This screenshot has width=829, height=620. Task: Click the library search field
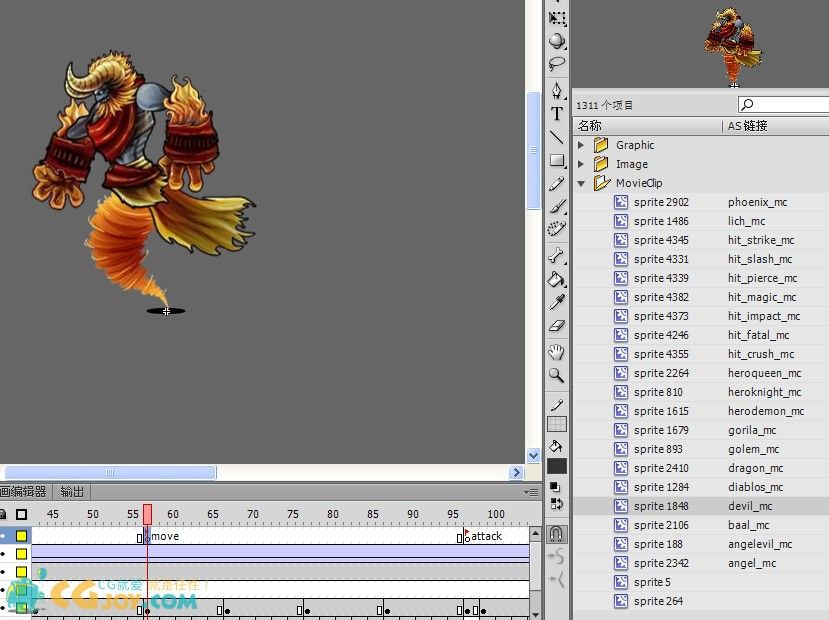click(784, 104)
